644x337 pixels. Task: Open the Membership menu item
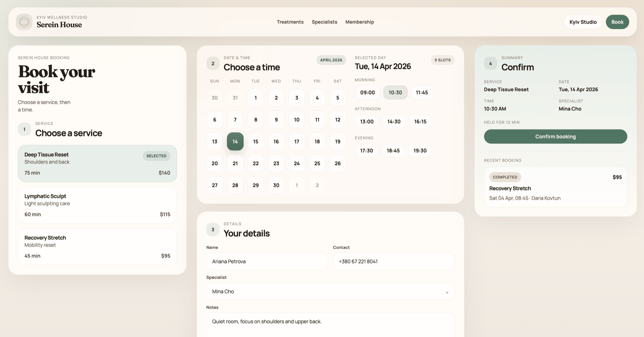[360, 22]
